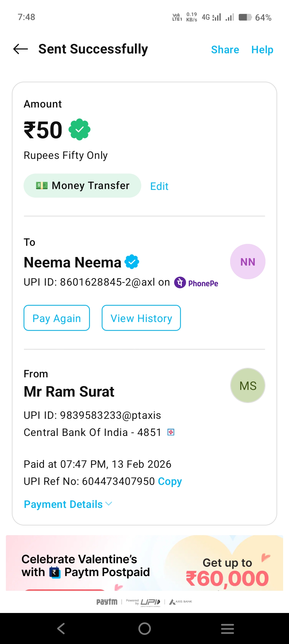289x644 pixels.
Task: Edit the Money Transfer tag
Action: (159, 186)
